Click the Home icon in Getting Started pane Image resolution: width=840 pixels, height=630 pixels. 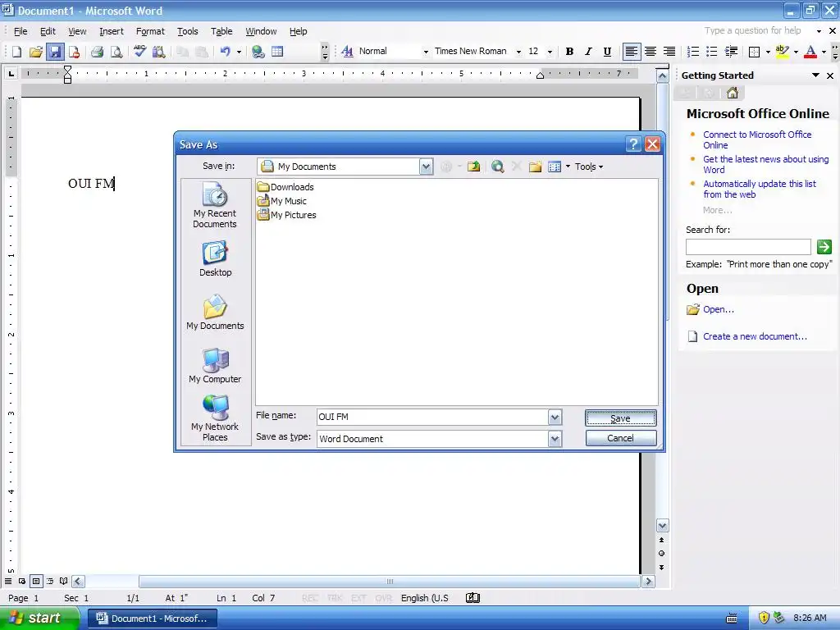coord(733,94)
